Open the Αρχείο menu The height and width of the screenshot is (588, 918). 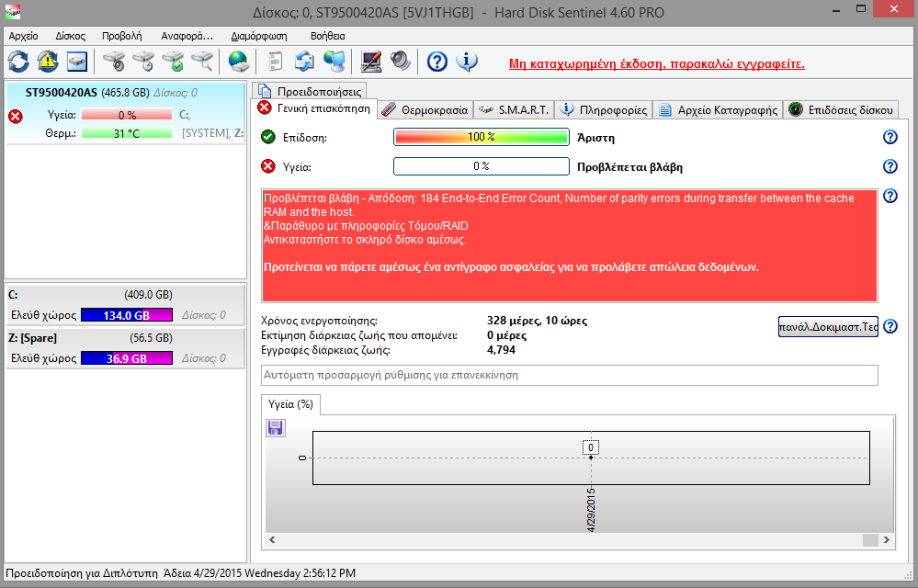pyautogui.click(x=23, y=36)
